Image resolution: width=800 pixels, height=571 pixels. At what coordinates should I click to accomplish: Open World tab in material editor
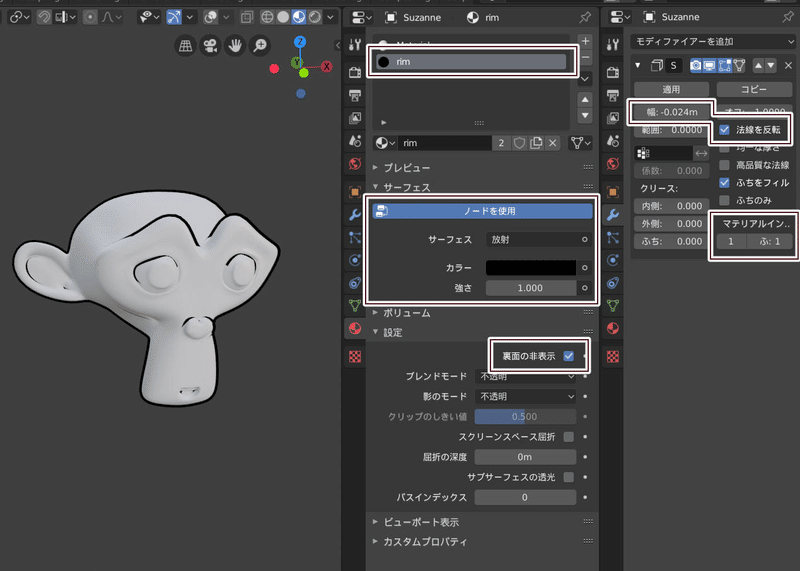pyautogui.click(x=355, y=164)
